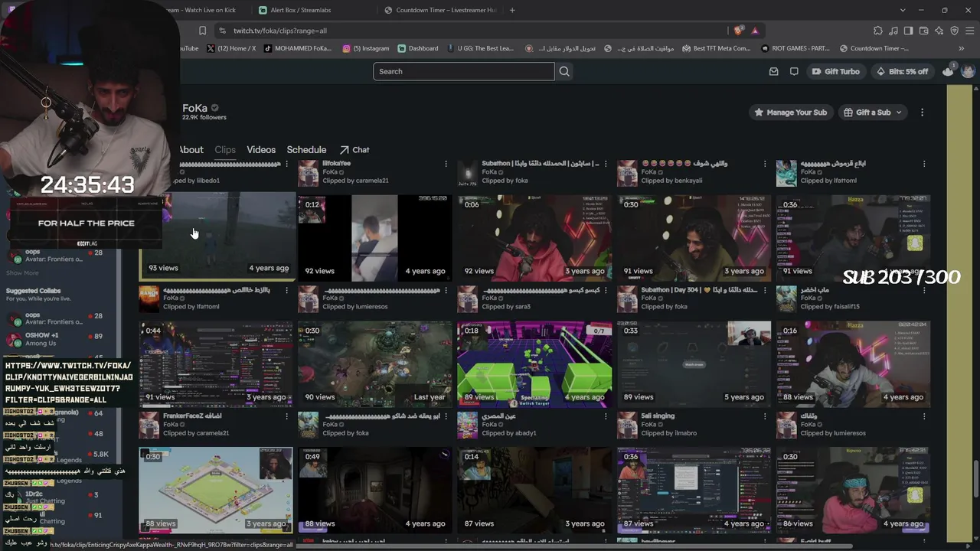The image size is (980, 551).
Task: Click the Twitch search input field
Action: [x=464, y=71]
